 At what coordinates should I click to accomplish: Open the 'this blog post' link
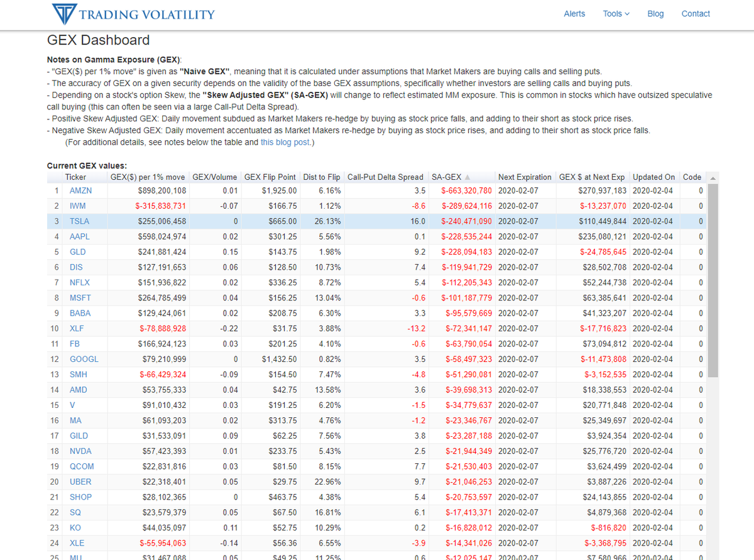point(286,142)
